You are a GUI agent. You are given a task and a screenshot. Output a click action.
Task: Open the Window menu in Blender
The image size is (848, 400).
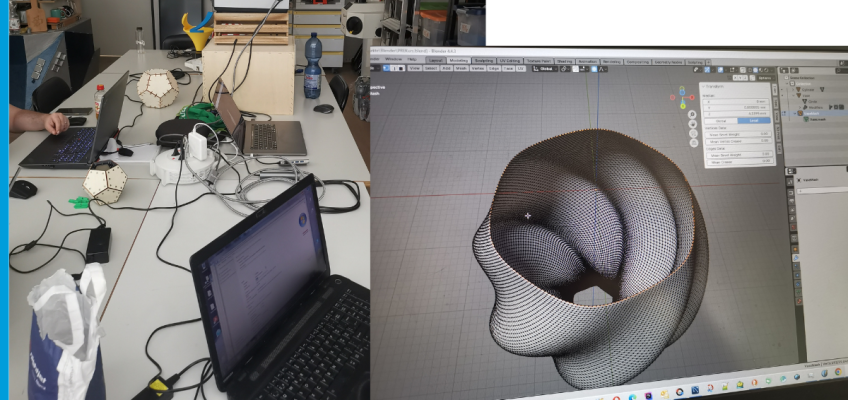pyautogui.click(x=394, y=59)
